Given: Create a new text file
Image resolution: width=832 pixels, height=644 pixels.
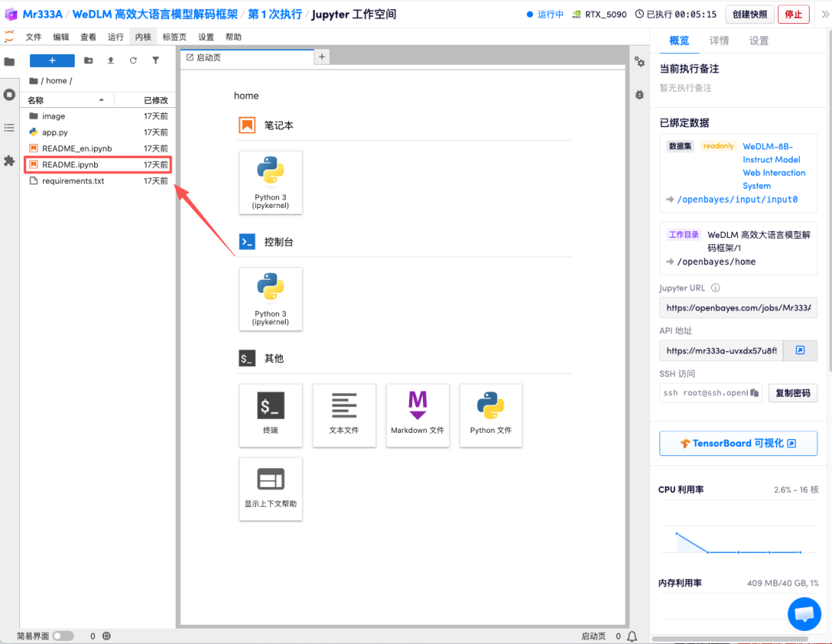Looking at the screenshot, I should [x=344, y=415].
